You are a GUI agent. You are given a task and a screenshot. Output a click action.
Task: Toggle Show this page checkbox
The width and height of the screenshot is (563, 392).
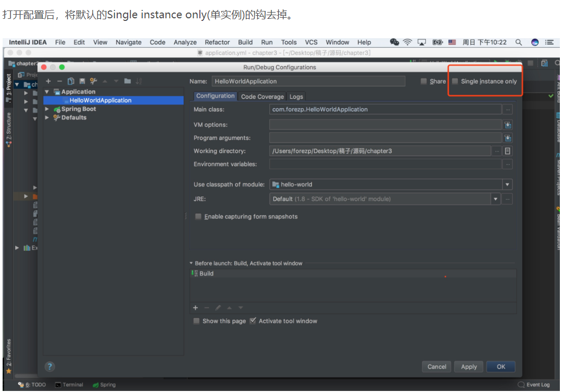click(196, 320)
